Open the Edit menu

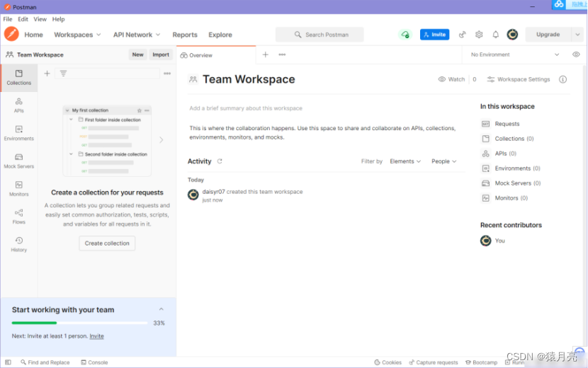coord(23,19)
